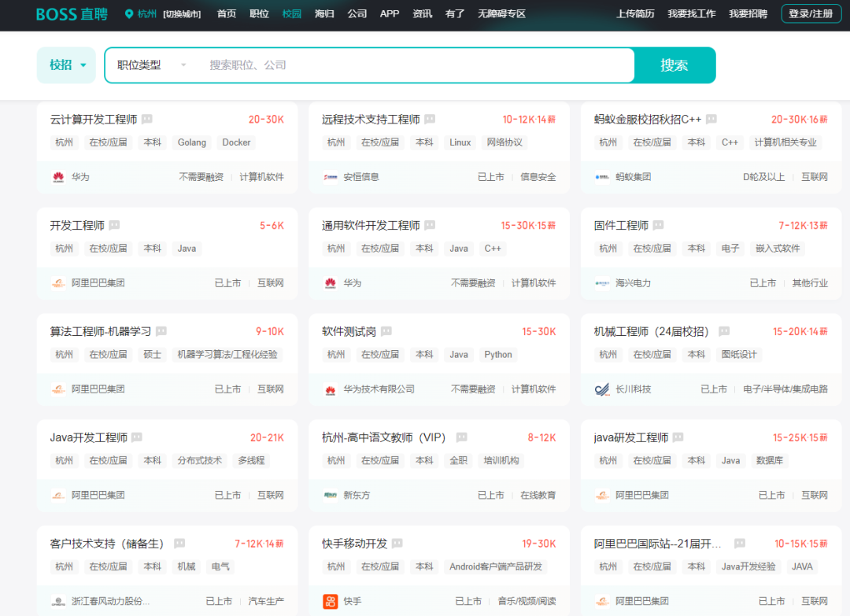Click chat icon next to 阿里巴巴国际站--21届开
The image size is (850, 616).
[739, 544]
